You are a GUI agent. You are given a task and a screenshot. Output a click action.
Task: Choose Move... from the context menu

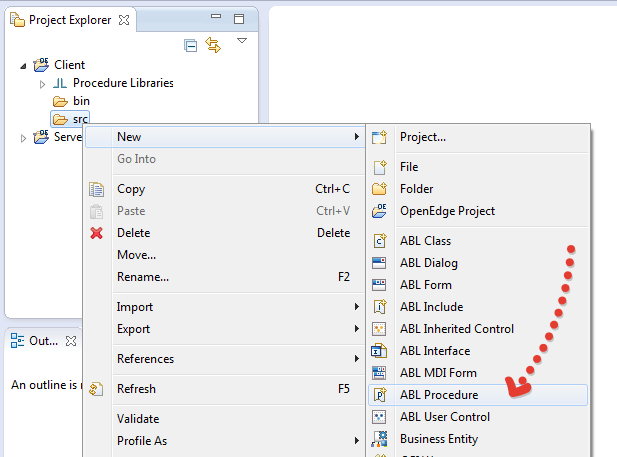pyautogui.click(x=225, y=255)
